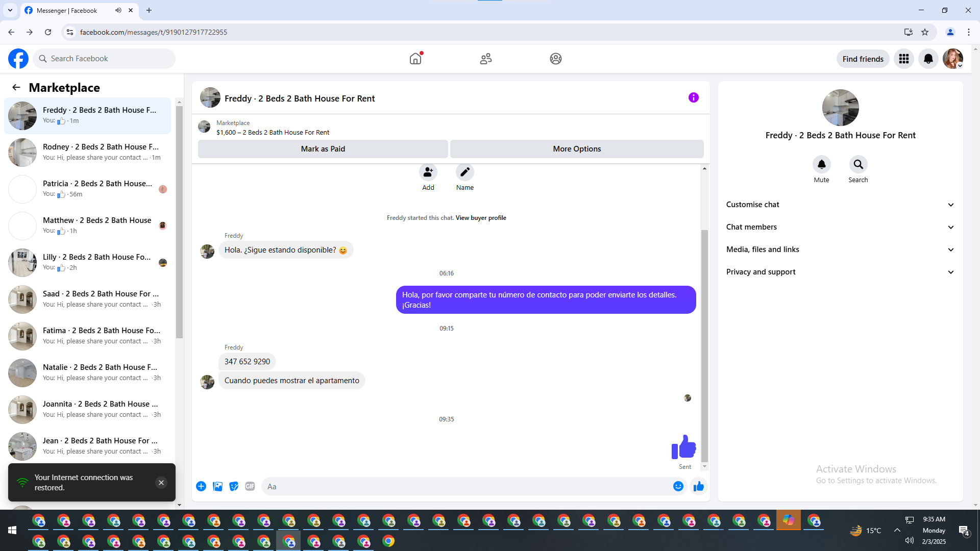Open the Groups icon in top navigation
The image size is (980, 551).
pyautogui.click(x=556, y=59)
